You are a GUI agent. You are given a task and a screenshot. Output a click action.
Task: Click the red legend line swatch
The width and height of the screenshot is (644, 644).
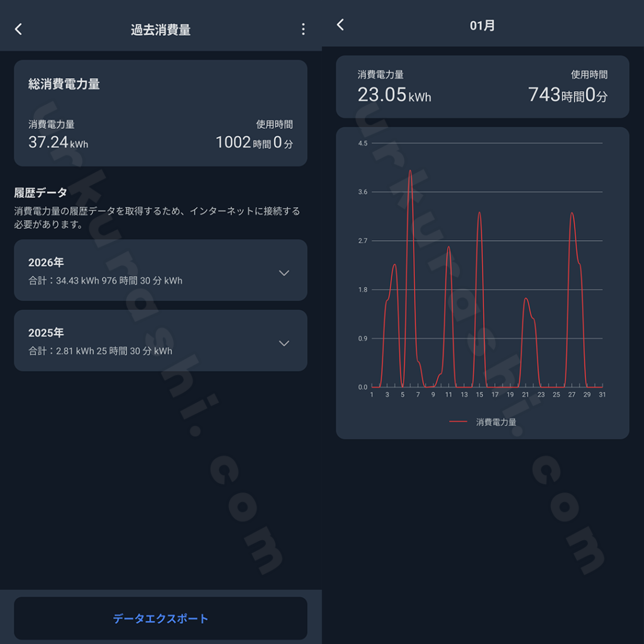tap(458, 422)
